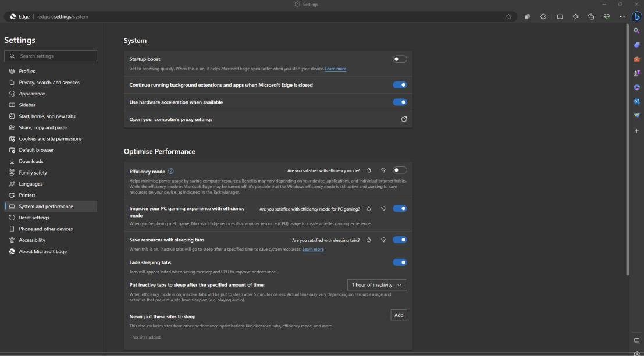644x356 pixels.
Task: Click the Search settings field
Action: pos(51,56)
